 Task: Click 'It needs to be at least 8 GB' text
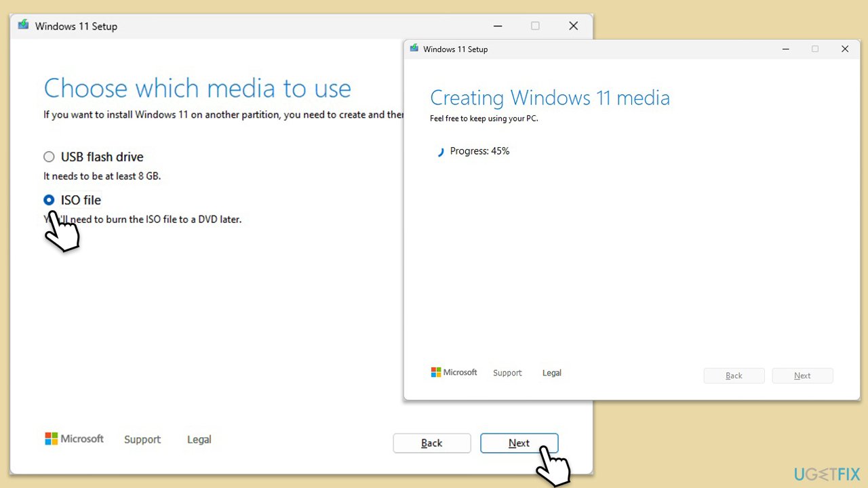[x=102, y=176]
